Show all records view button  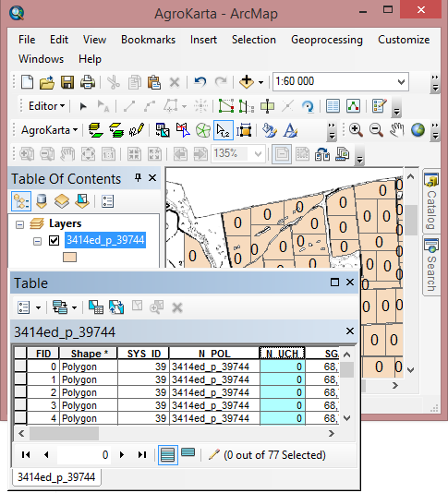168,455
